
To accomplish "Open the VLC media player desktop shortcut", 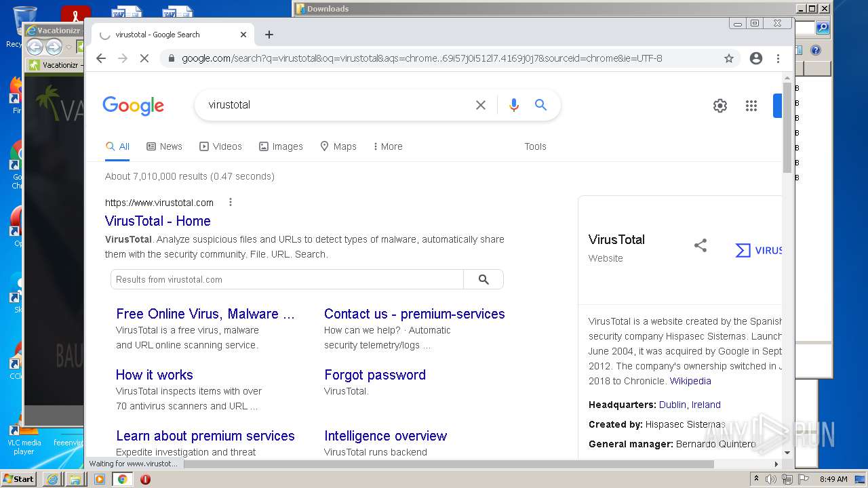I will point(24,437).
